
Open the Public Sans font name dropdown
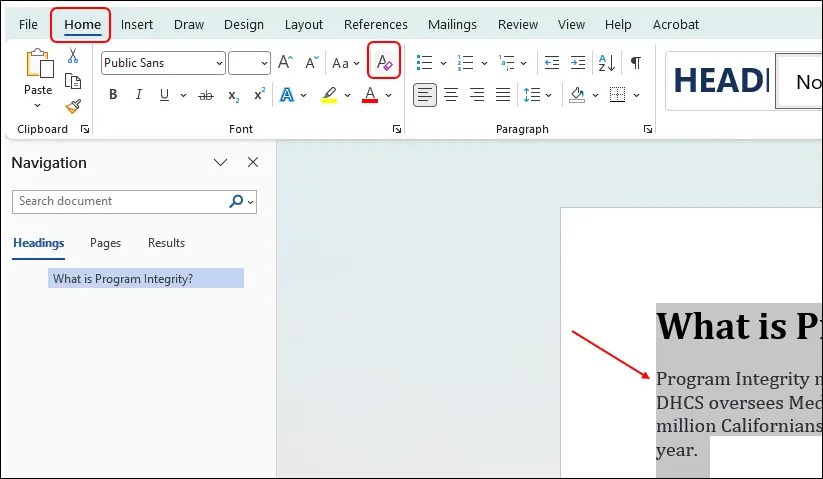[x=219, y=63]
